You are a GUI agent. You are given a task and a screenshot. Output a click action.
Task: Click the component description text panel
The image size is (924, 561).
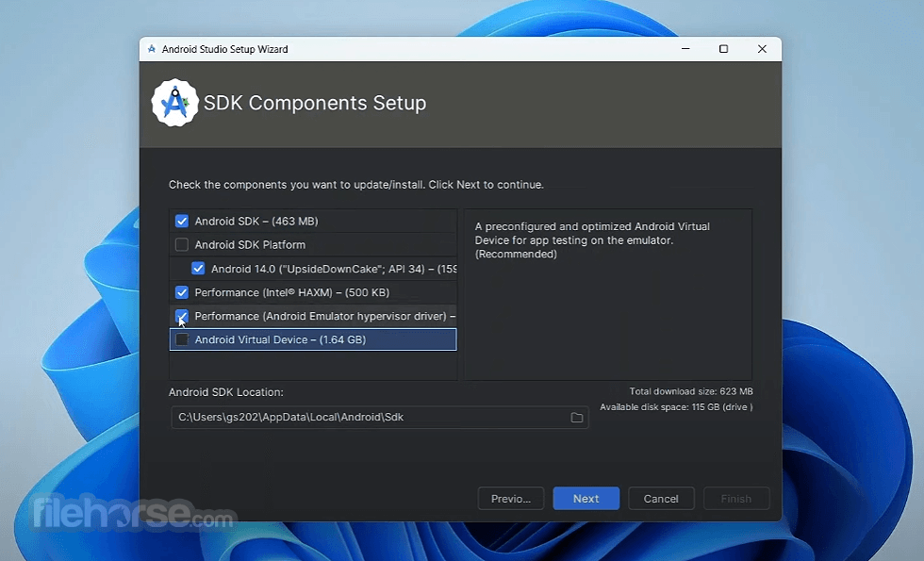607,294
